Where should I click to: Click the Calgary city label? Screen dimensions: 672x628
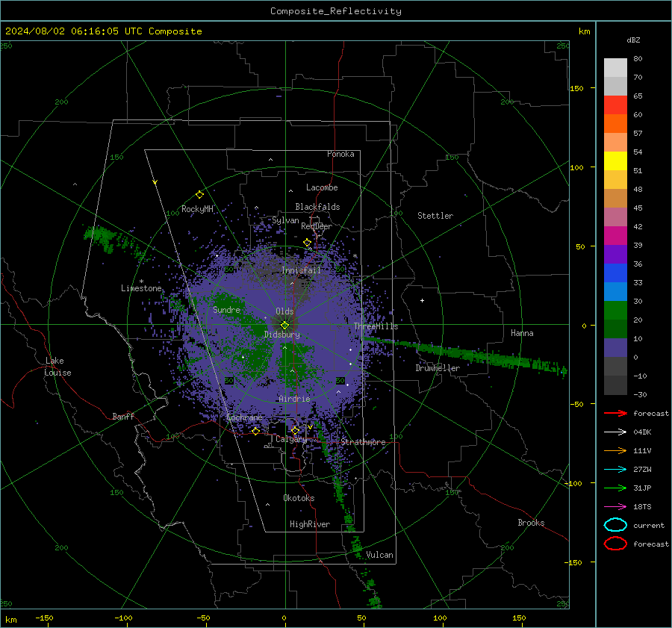pyautogui.click(x=291, y=439)
